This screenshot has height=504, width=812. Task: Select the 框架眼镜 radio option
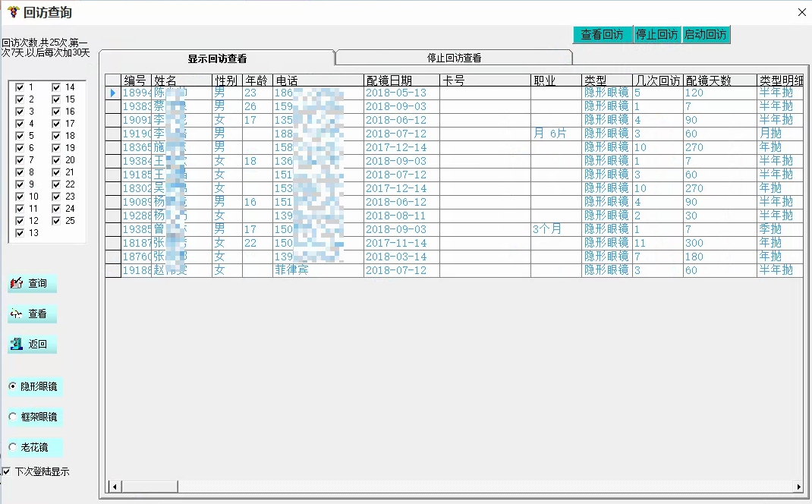click(x=13, y=417)
